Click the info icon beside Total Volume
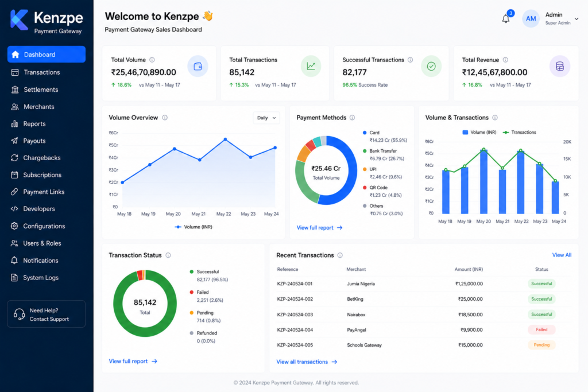588x392 pixels. (152, 60)
